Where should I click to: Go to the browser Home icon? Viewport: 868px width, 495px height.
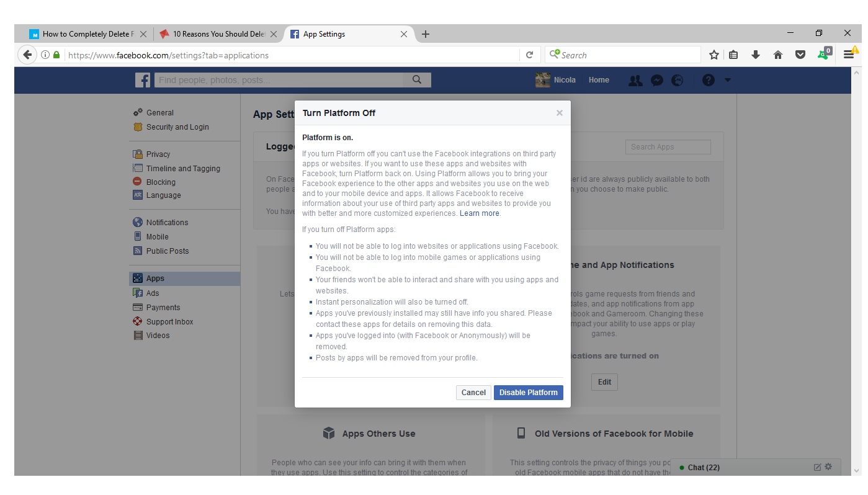tap(777, 55)
